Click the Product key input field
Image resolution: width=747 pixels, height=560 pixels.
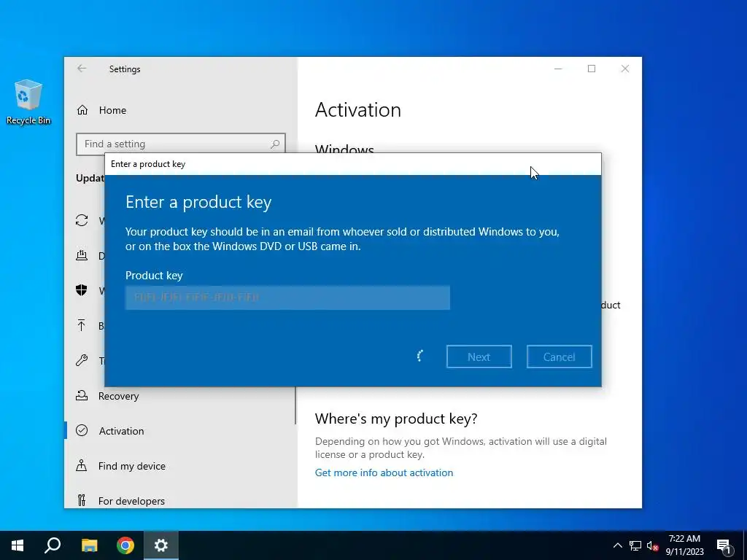click(287, 297)
